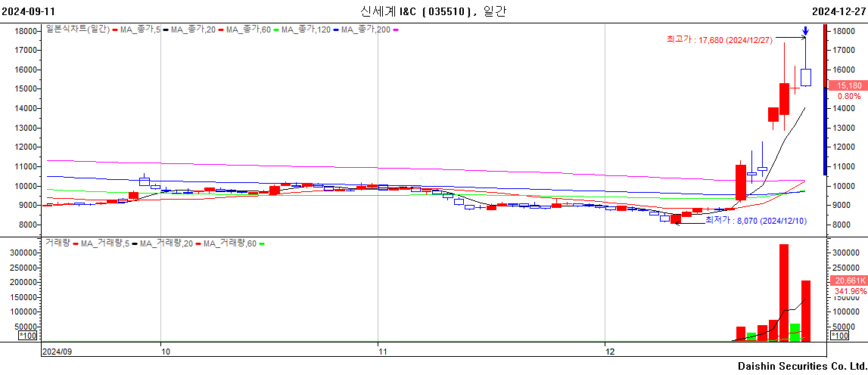The image size is (868, 375).
Task: Click the 최저가 : 8,070 (2024/12/10) annotation
Action: coord(756,221)
